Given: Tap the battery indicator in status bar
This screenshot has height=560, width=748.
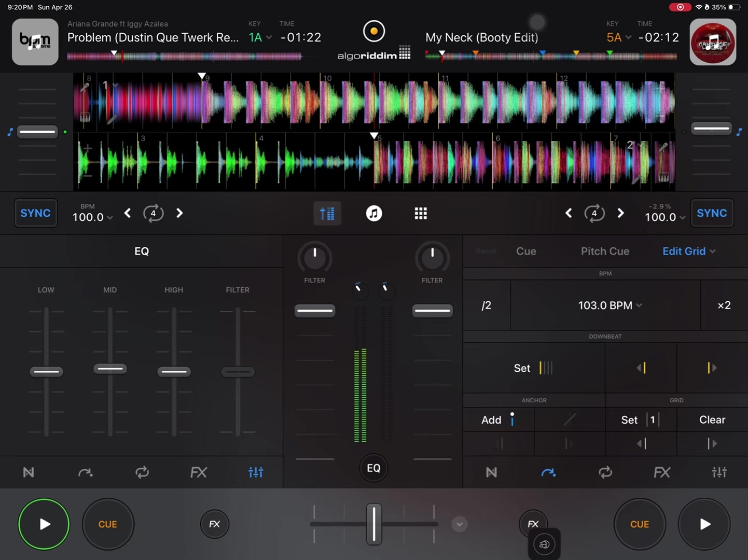Looking at the screenshot, I should (x=734, y=7).
